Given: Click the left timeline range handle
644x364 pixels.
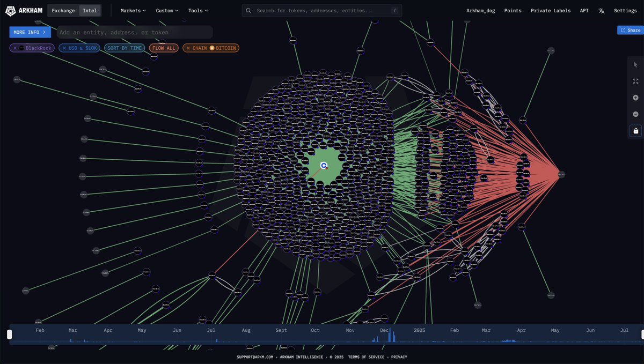Looking at the screenshot, I should pyautogui.click(x=9, y=335).
